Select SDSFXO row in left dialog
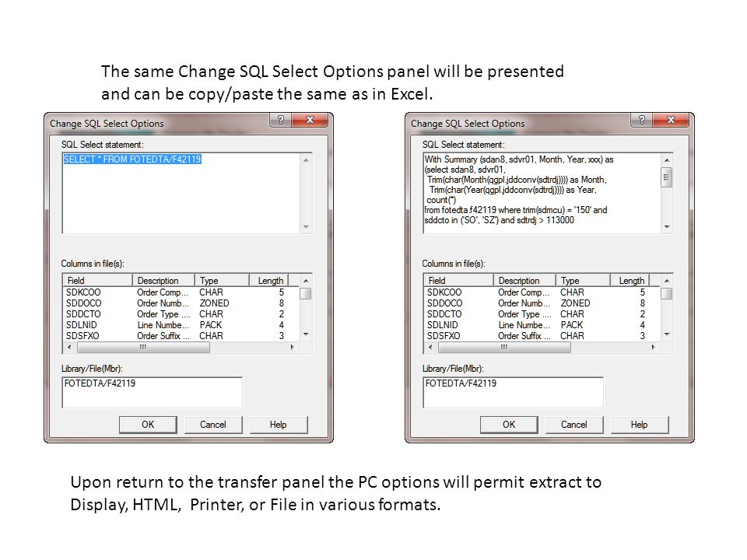747x560 pixels. point(181,336)
